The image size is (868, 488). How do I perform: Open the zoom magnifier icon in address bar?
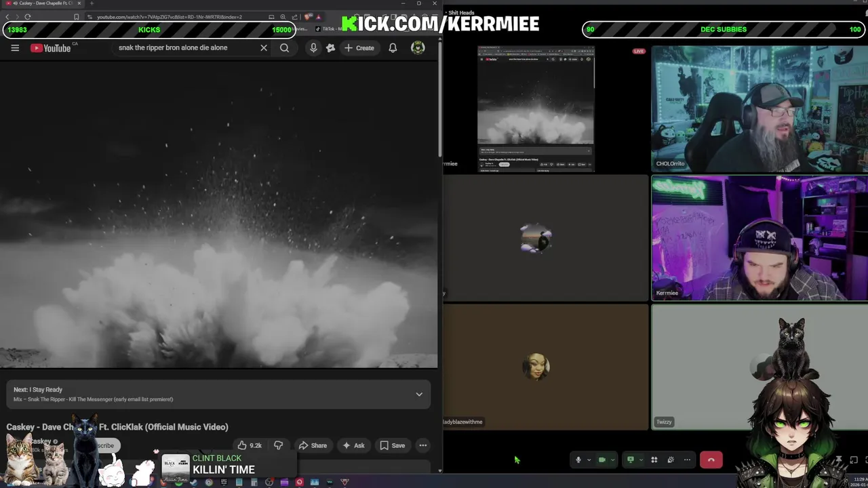tap(283, 17)
